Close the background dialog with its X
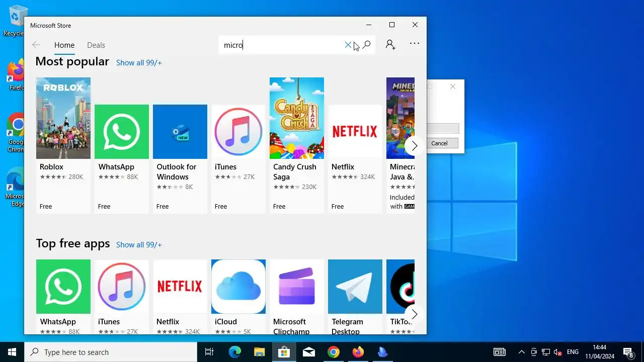This screenshot has height=362, width=644. (x=453, y=86)
